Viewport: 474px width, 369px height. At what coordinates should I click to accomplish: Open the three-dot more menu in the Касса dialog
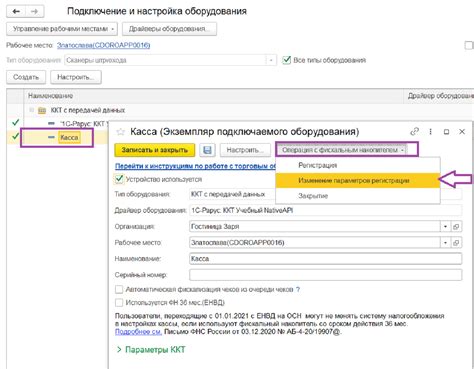[430, 132]
